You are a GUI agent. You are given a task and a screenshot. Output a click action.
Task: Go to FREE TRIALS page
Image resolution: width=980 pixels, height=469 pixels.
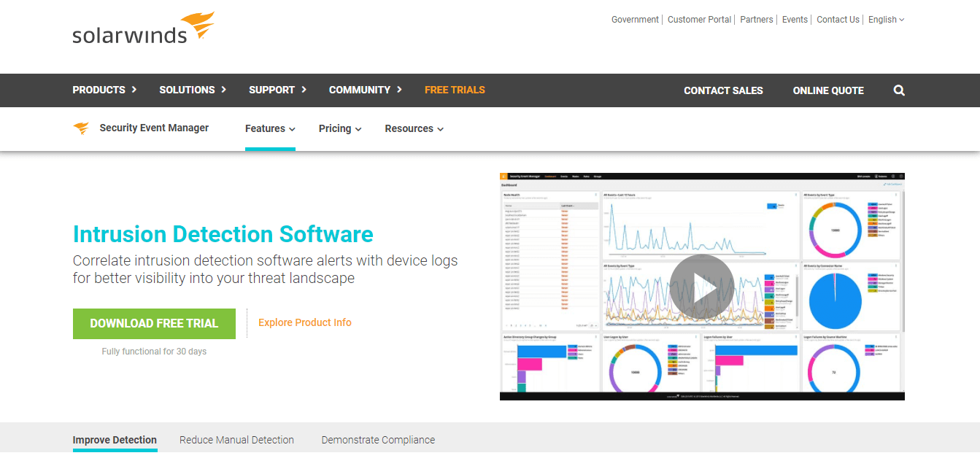(x=455, y=90)
